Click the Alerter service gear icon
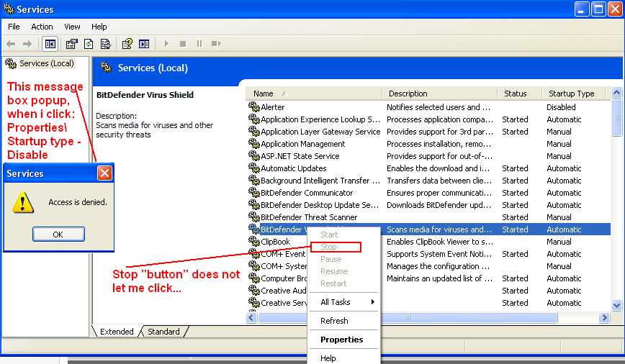Screen dimensions: 625x364 pos(254,106)
